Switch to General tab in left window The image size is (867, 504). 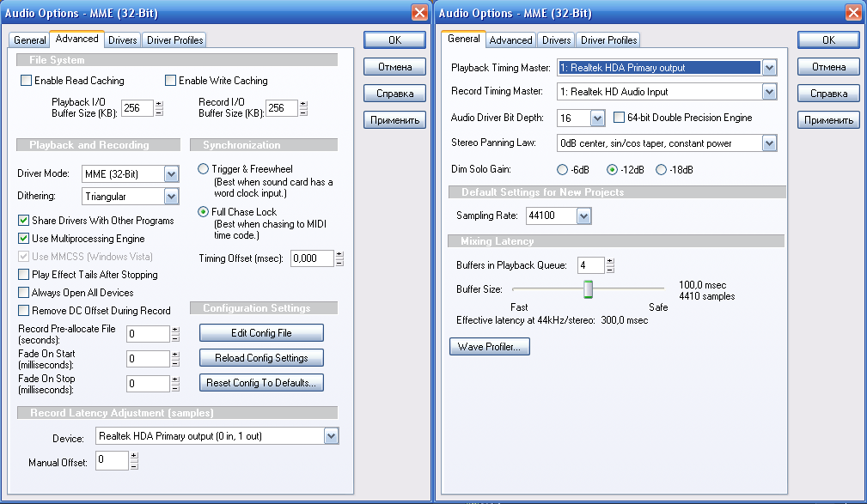click(x=30, y=40)
